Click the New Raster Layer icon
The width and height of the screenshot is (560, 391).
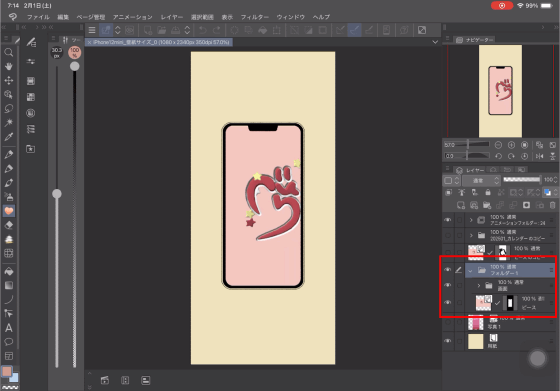point(461,205)
